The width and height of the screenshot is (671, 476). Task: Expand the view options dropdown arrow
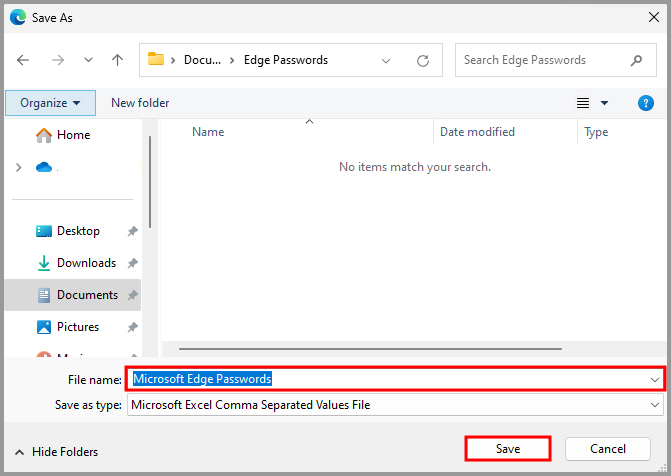605,103
